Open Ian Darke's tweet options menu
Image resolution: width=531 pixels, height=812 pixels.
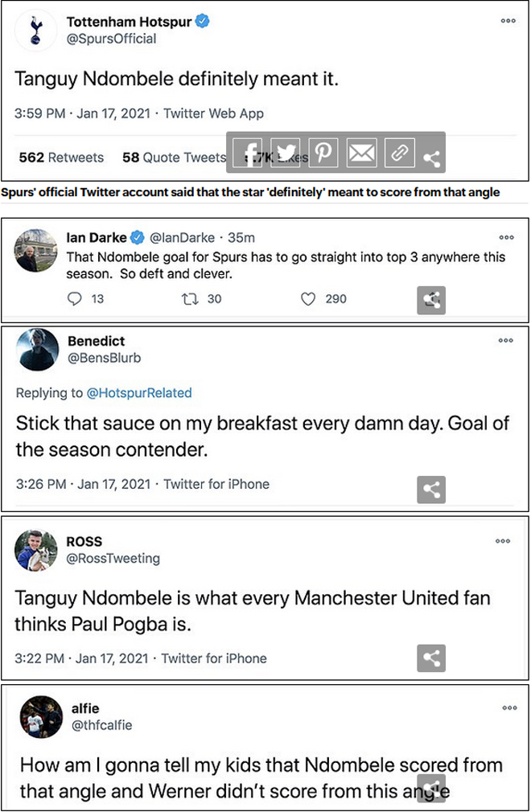[506, 237]
